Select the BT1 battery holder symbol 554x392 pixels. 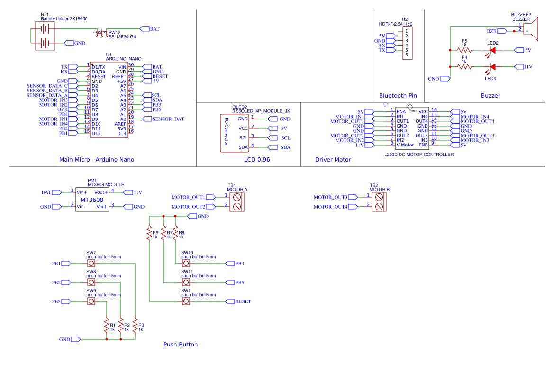[45, 36]
